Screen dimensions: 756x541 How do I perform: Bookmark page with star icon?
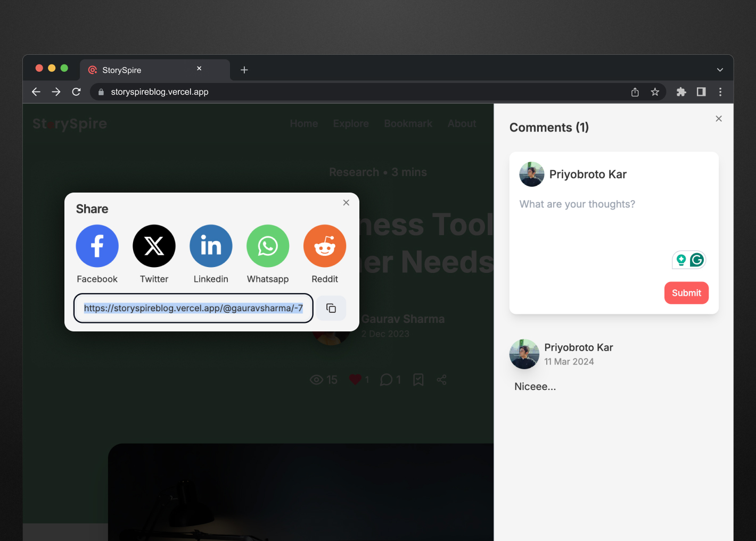(655, 92)
